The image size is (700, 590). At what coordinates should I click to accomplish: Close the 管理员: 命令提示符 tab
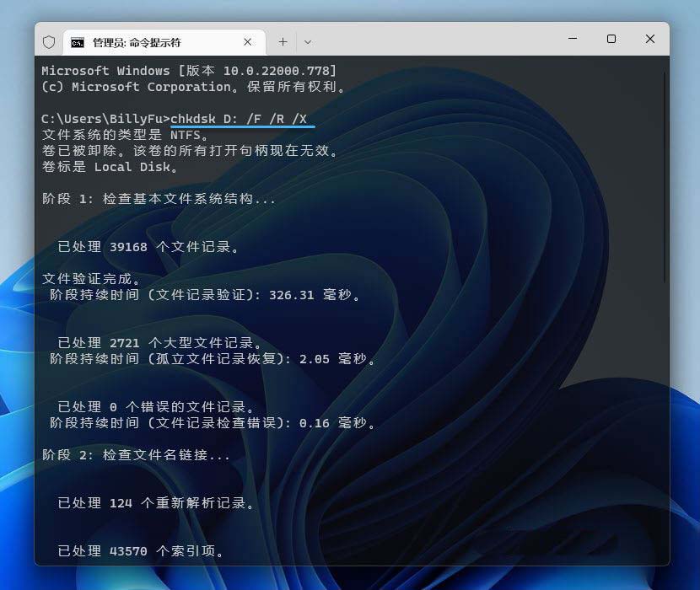pyautogui.click(x=248, y=41)
